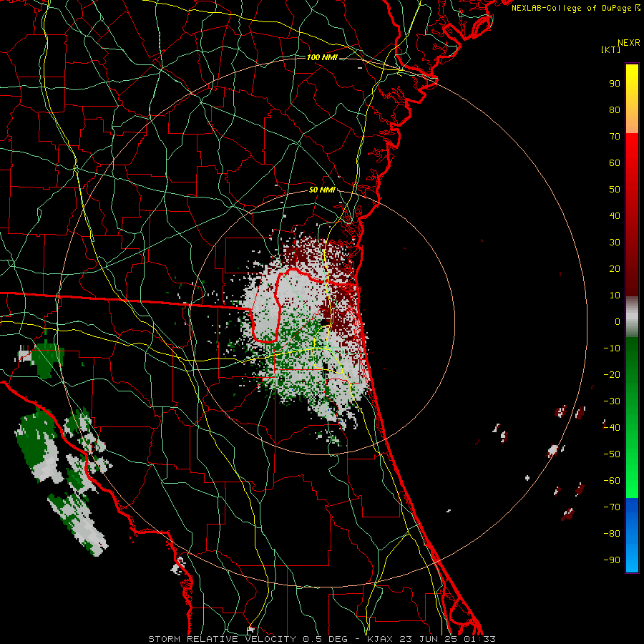
Task: Select the 90 value on velocity scale
Action: [615, 84]
